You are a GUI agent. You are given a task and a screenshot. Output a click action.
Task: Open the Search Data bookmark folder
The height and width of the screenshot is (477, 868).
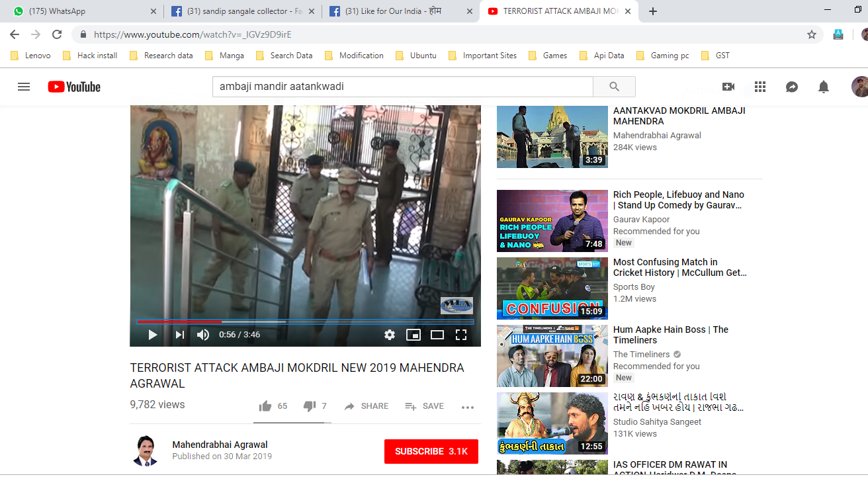click(284, 56)
